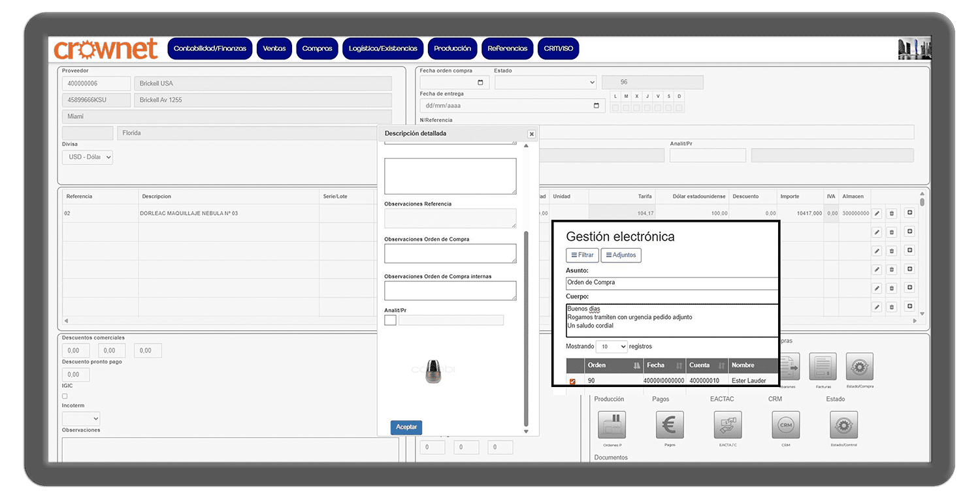Screen dimensions: 980x498
Task: Click the Aceptar button
Action: (406, 427)
